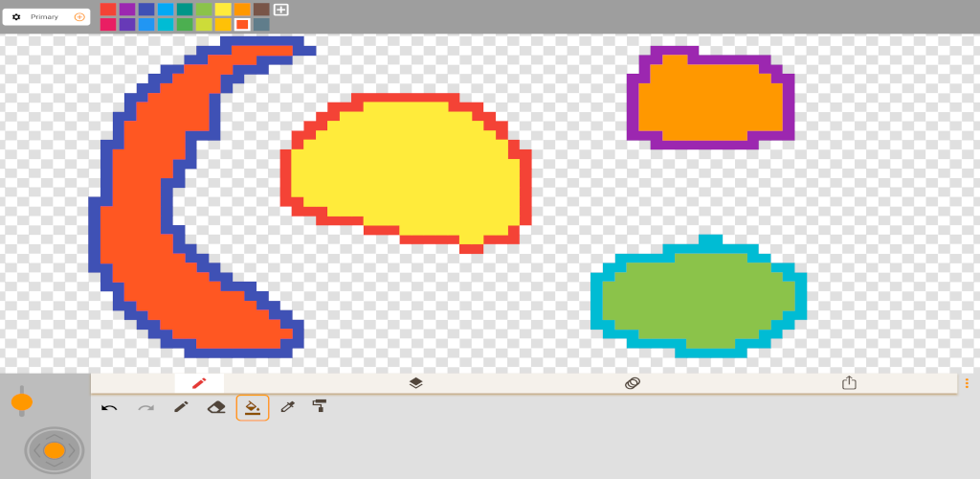980x479 pixels.
Task: Select the red color swatch
Action: pyautogui.click(x=108, y=10)
